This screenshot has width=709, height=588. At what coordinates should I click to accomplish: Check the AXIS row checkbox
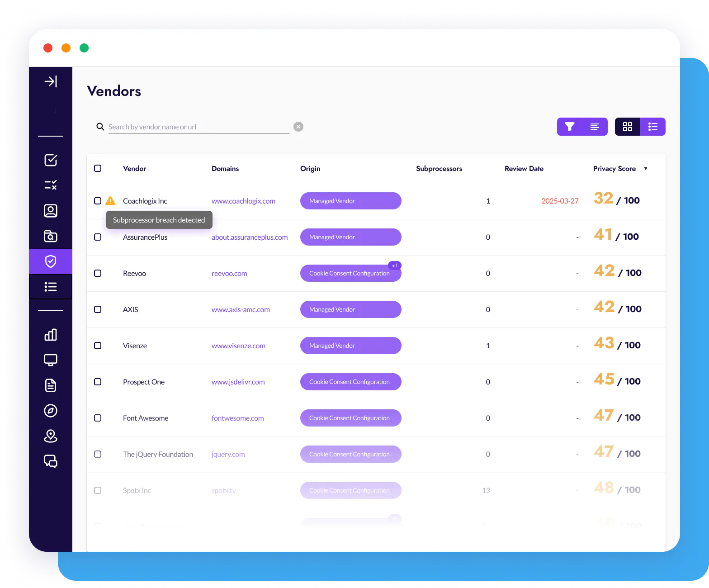pyautogui.click(x=98, y=309)
